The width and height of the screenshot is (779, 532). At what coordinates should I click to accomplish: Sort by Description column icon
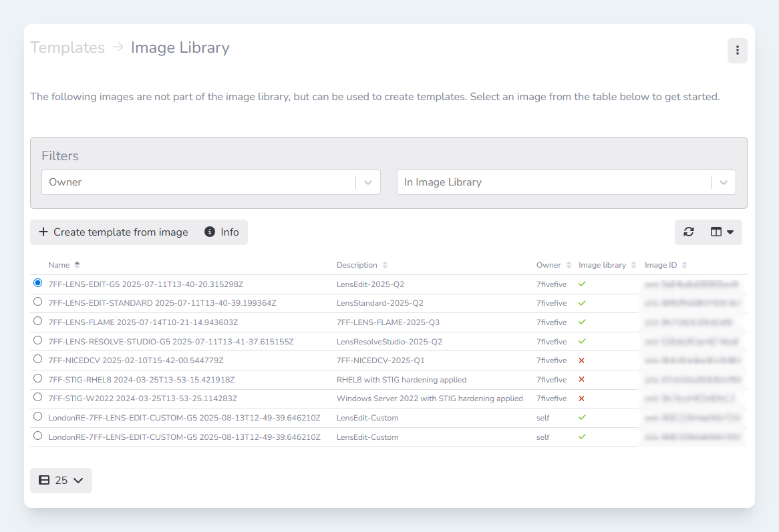[385, 265]
